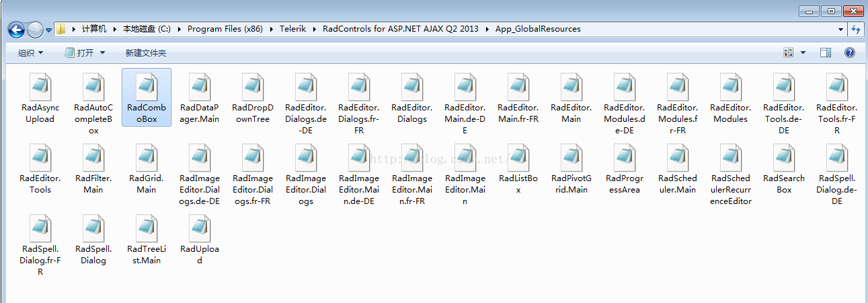Go back using the Back arrow button

point(16,30)
